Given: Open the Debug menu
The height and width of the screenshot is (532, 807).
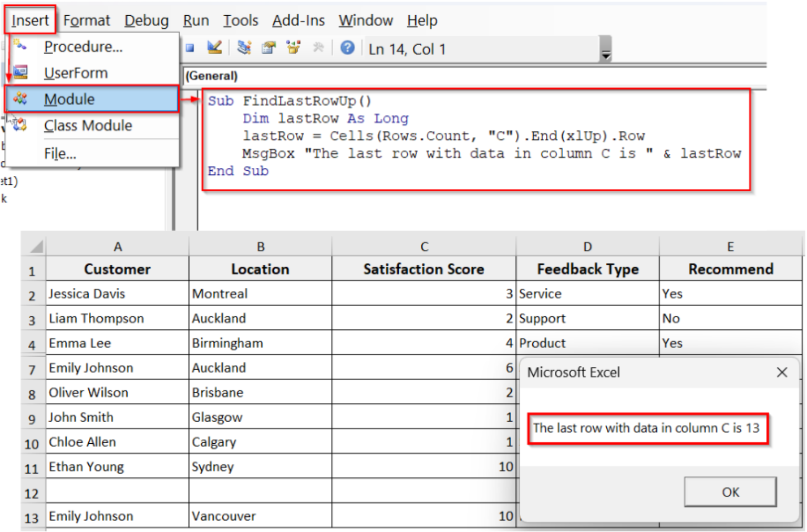Looking at the screenshot, I should 146,20.
